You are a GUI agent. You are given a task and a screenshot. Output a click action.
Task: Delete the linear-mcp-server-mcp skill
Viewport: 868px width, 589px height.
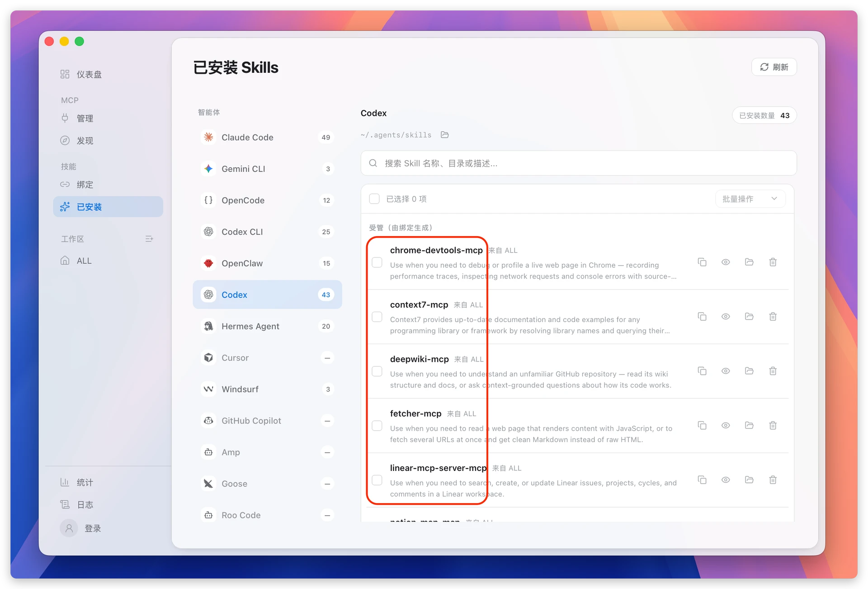(x=773, y=480)
